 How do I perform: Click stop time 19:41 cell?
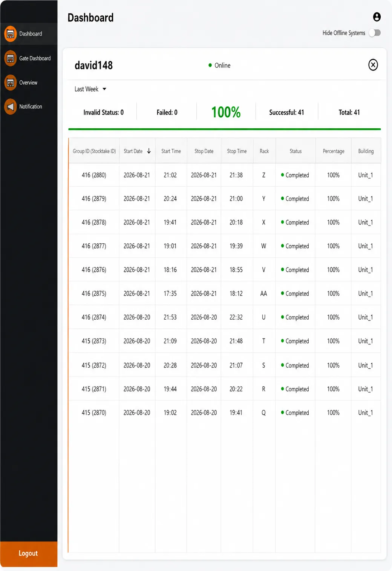click(x=236, y=413)
